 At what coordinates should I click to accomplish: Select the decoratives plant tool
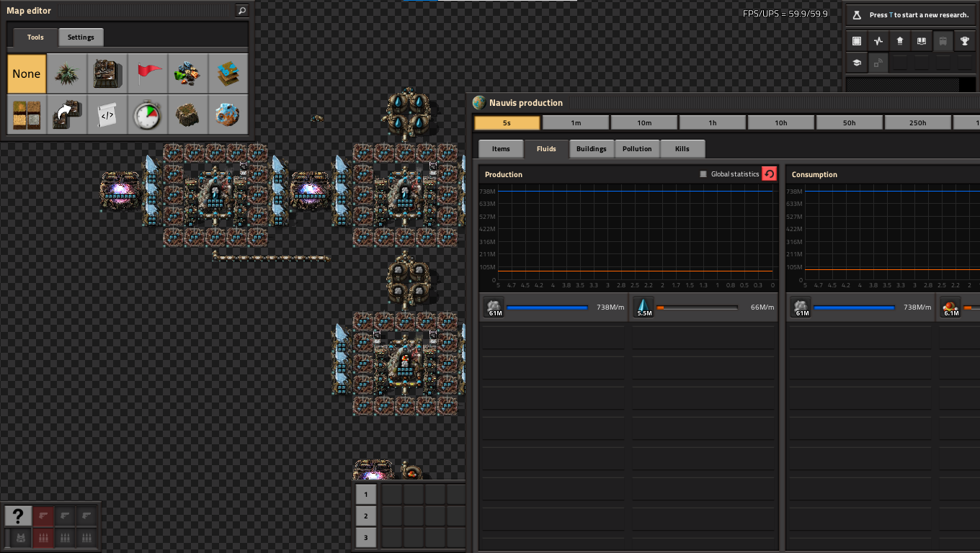pyautogui.click(x=67, y=73)
